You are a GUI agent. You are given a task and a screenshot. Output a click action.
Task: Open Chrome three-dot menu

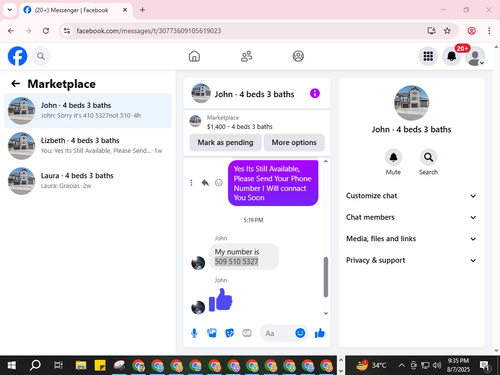[x=489, y=31]
